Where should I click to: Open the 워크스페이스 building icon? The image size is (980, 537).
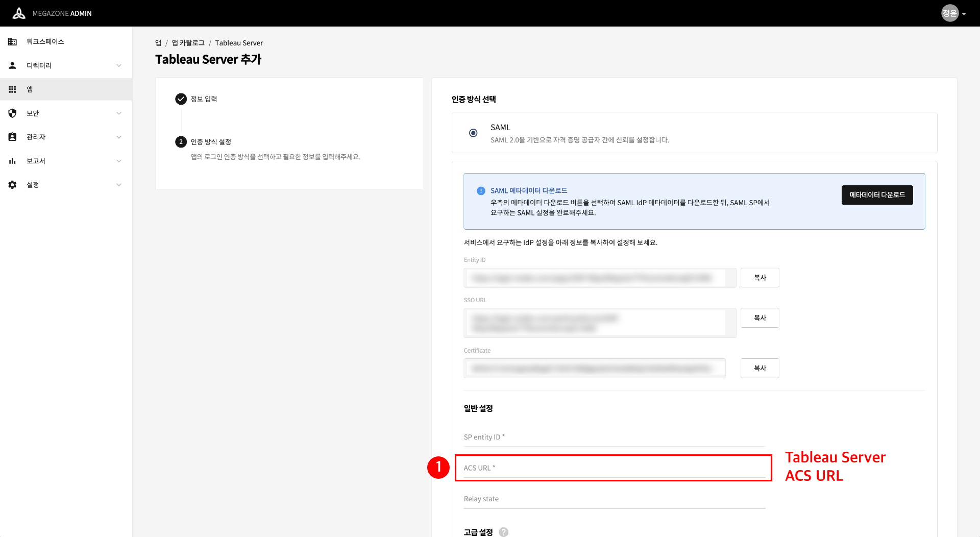click(12, 41)
